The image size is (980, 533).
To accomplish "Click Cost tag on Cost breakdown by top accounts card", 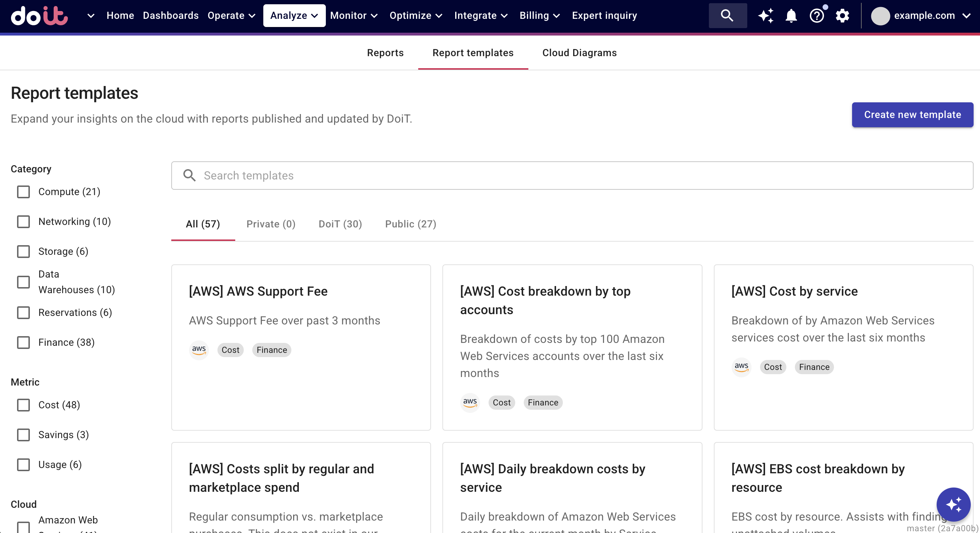I will (502, 403).
